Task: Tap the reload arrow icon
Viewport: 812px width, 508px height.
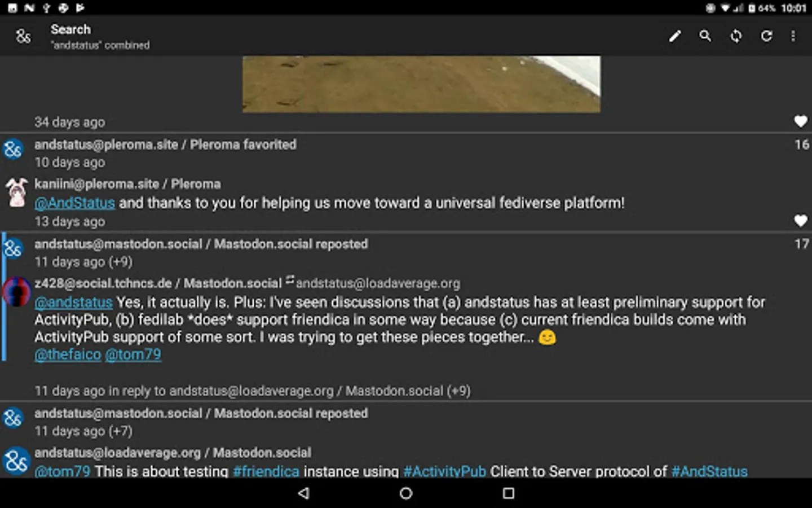Action: click(x=766, y=36)
